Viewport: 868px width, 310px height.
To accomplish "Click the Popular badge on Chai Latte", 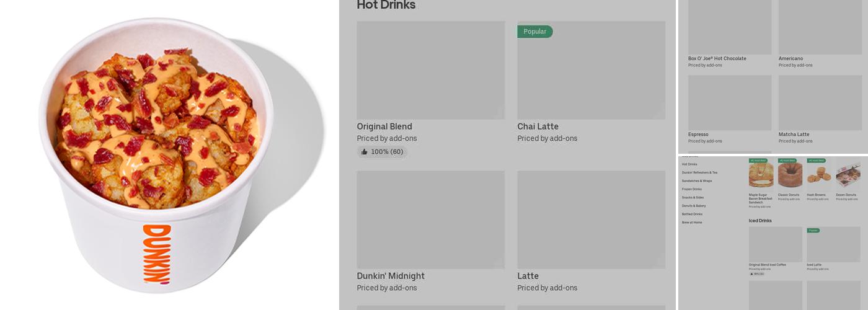I will 534,32.
